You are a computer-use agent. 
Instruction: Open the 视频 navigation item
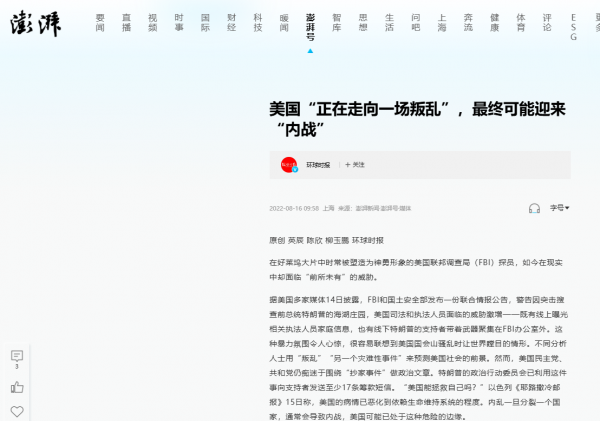[x=152, y=23]
